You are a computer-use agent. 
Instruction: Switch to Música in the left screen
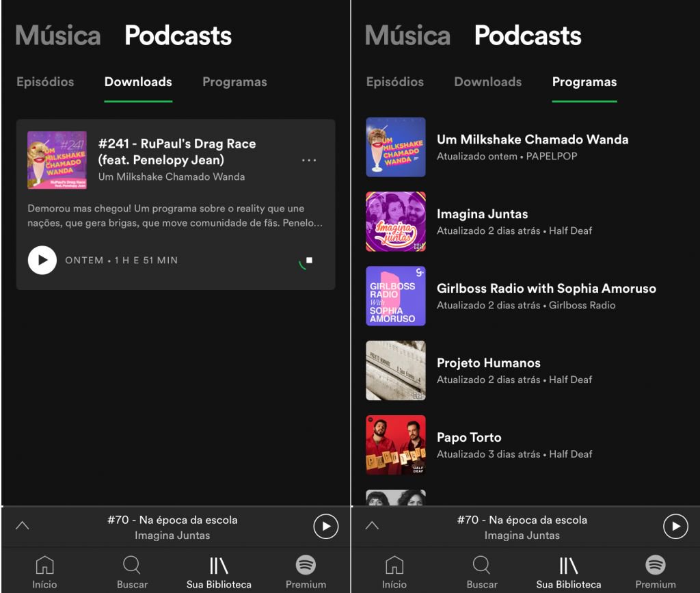58,36
